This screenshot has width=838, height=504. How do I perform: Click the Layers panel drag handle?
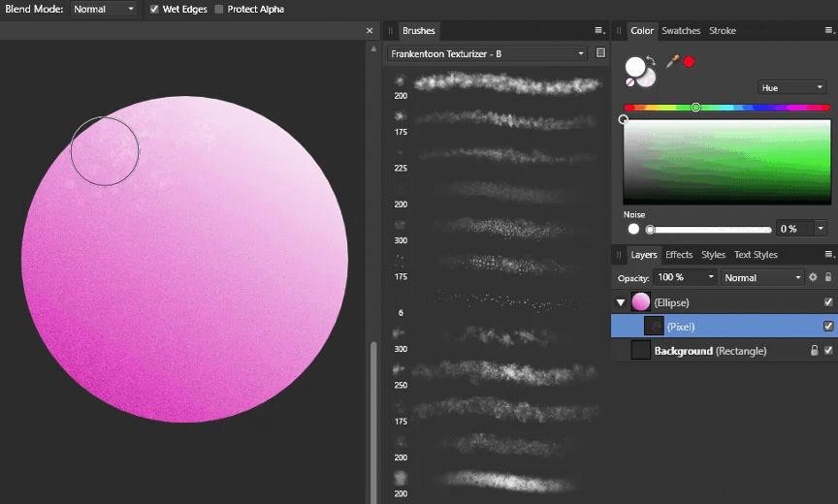click(x=619, y=255)
